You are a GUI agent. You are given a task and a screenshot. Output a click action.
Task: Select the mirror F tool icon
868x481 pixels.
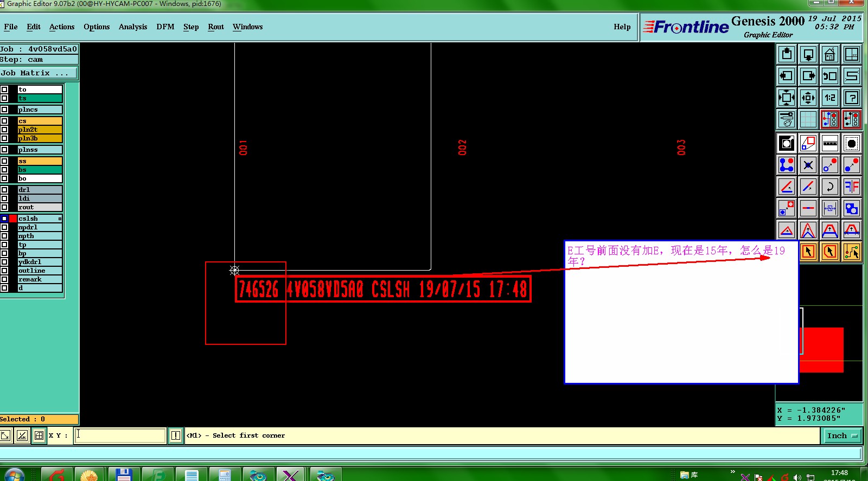coord(852,187)
